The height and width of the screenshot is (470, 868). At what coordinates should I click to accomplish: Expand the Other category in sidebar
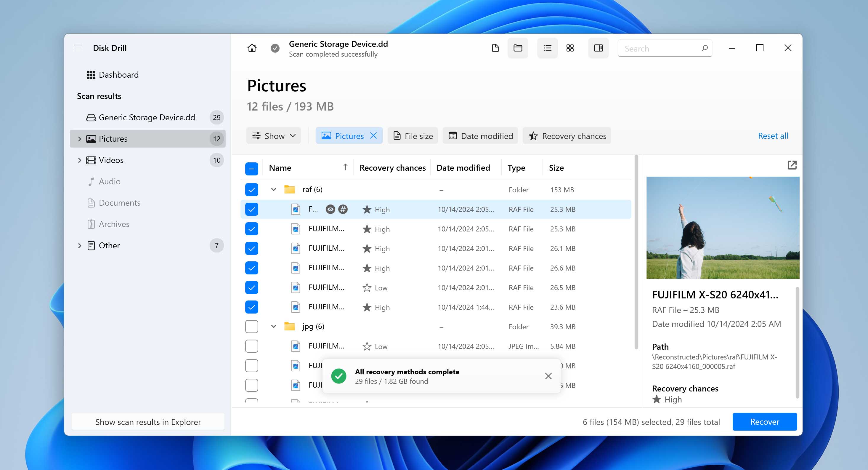80,245
